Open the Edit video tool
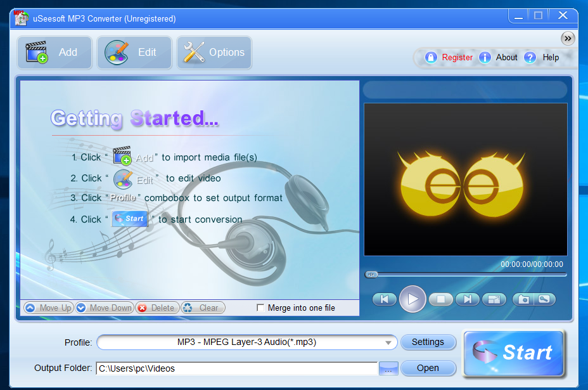 point(134,53)
